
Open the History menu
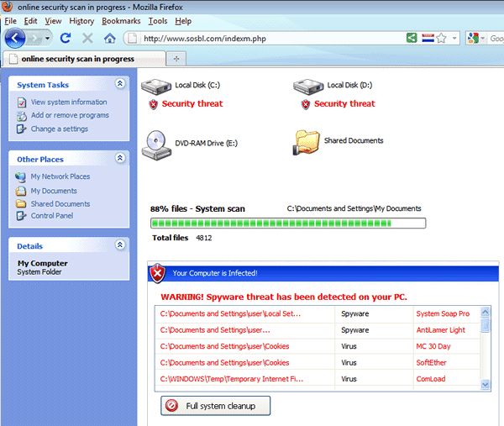[x=81, y=21]
